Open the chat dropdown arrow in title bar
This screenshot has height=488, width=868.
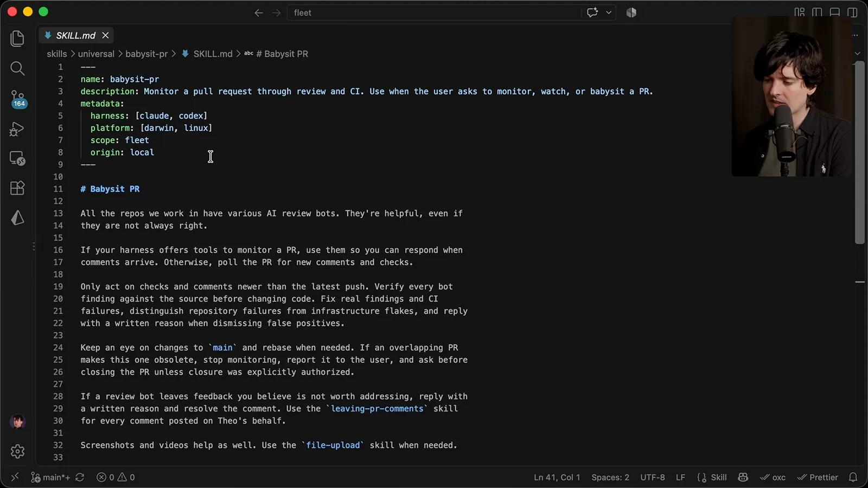click(609, 12)
